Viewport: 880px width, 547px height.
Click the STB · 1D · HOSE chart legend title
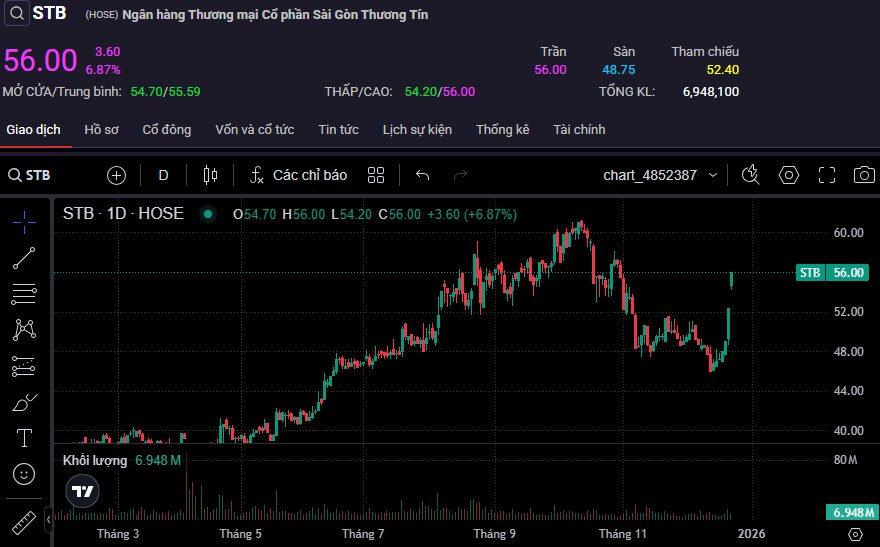(123, 214)
